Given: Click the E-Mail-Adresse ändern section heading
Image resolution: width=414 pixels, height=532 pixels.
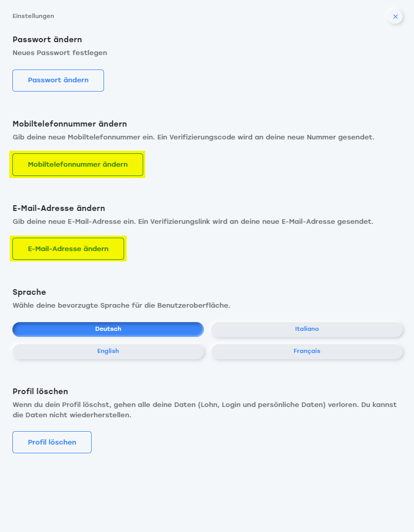Looking at the screenshot, I should click(x=59, y=208).
